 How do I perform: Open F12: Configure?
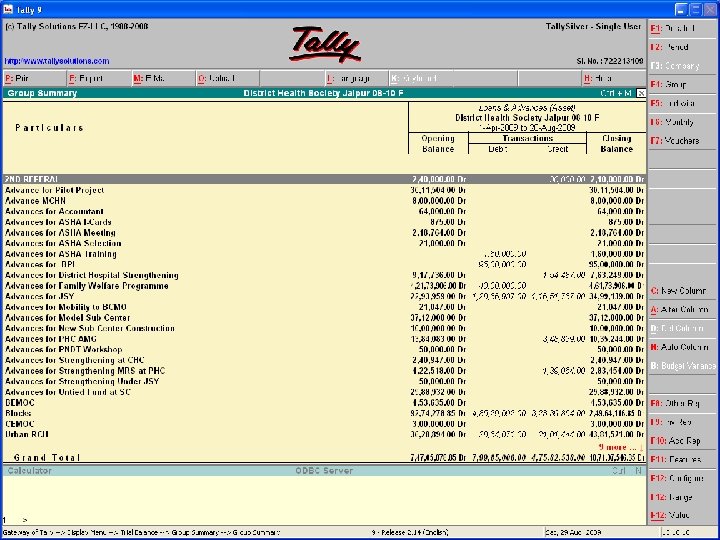[682, 478]
